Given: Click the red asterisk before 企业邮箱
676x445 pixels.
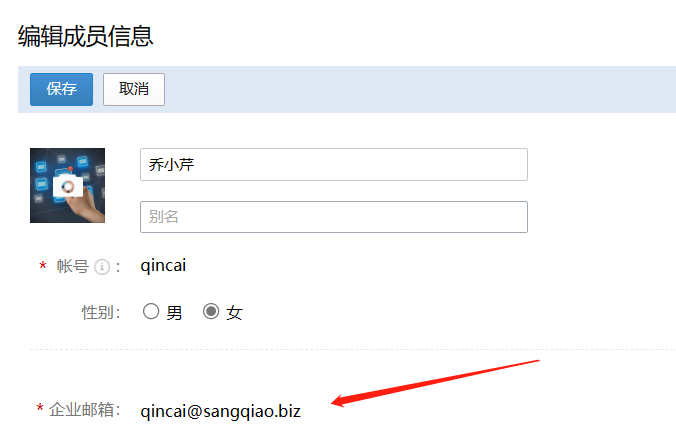Looking at the screenshot, I should (x=40, y=408).
